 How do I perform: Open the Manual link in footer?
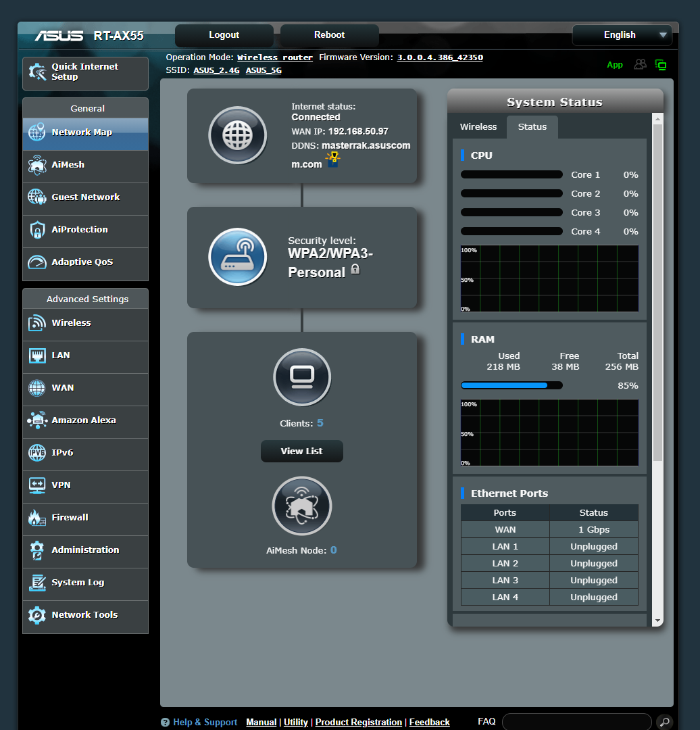tap(261, 722)
